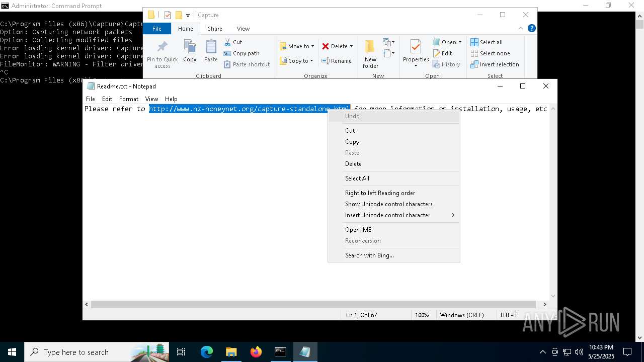Image resolution: width=644 pixels, height=362 pixels.
Task: Click the network tray icon
Action: [x=567, y=352]
